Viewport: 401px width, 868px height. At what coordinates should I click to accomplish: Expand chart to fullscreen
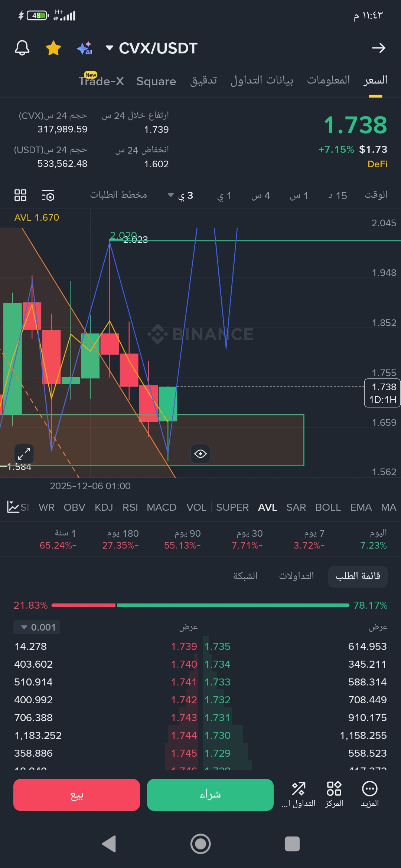[x=24, y=453]
